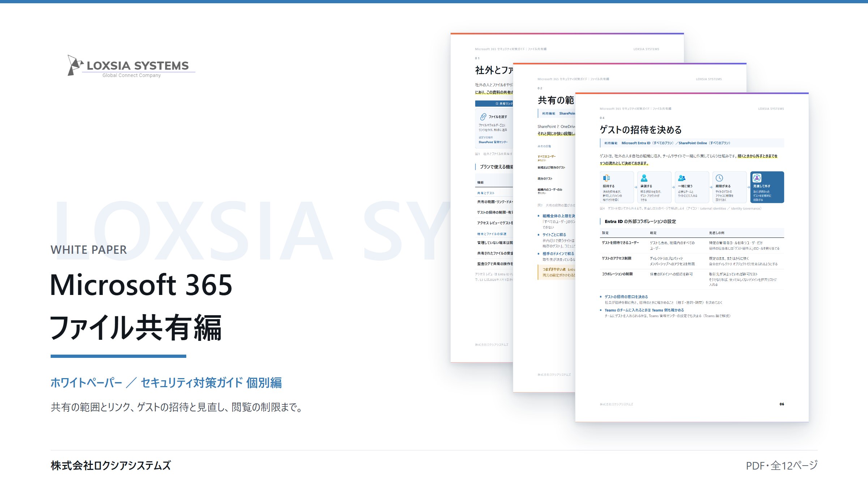The width and height of the screenshot is (868, 488).
Task: Select the front page thumbnail ゲストの招待を決める
Action: (x=692, y=257)
